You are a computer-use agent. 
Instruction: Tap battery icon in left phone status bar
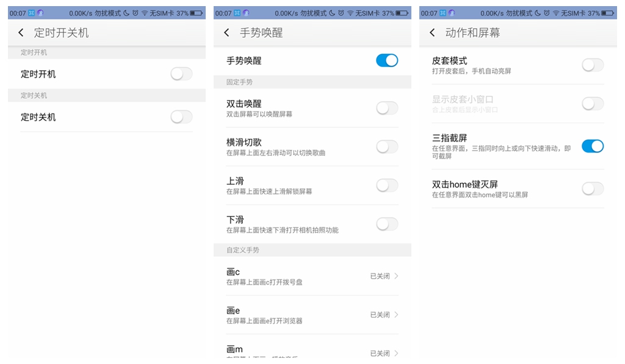pos(196,13)
